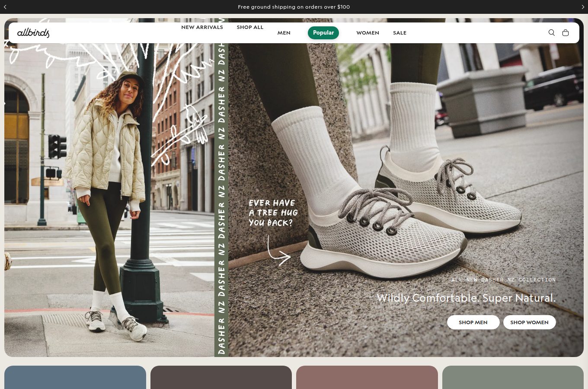
Task: Click the Wildly Comfortable headline text
Action: (x=466, y=298)
